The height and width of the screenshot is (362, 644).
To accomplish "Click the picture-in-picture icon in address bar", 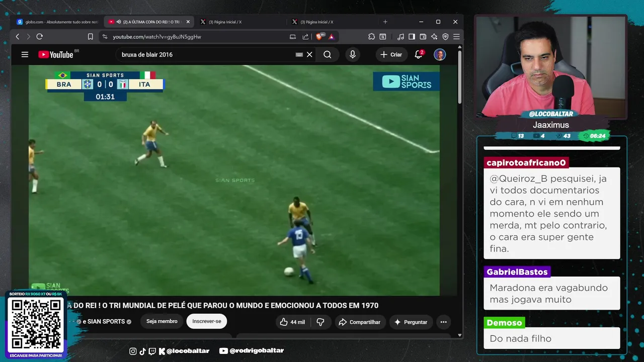I will point(293,37).
